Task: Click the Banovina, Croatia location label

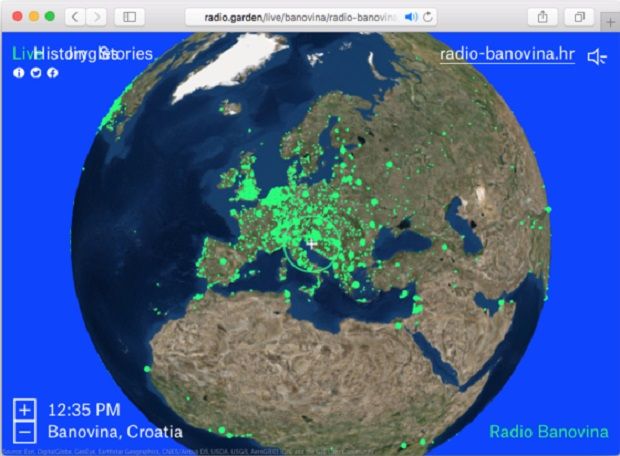Action: (115, 431)
